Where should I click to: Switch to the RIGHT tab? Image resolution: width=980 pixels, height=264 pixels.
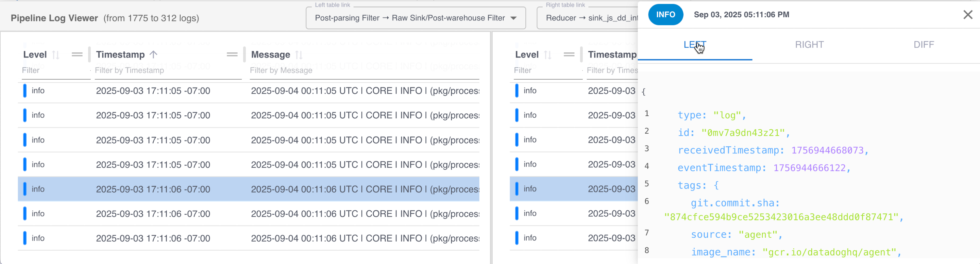[x=809, y=45]
